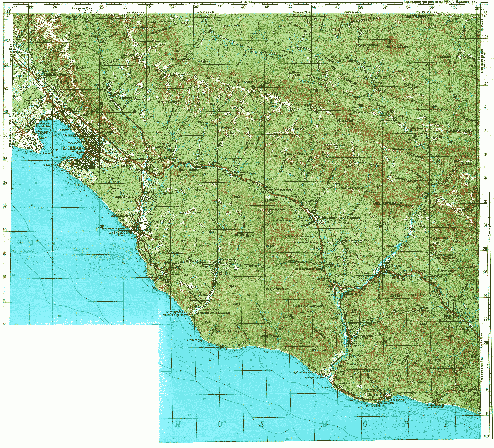The height and width of the screenshot is (448, 494).
Task: Click the peak label 'г. Чанхот'
Action: (x=275, y=336)
